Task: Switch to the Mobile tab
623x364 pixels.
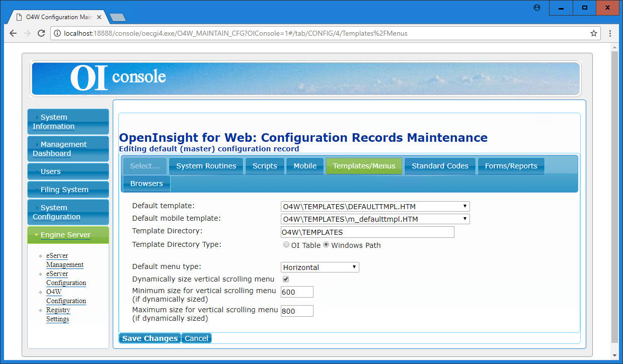Action: click(x=305, y=166)
